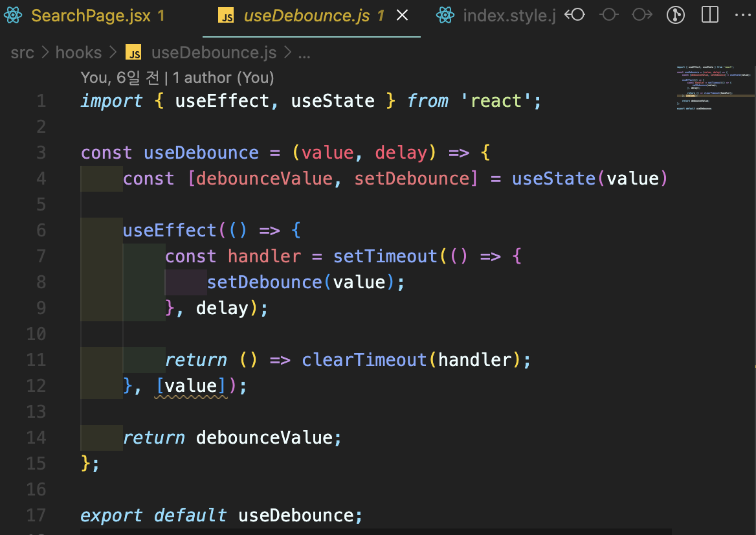756x535 pixels.
Task: Click the 'react' module string
Action: [496, 101]
